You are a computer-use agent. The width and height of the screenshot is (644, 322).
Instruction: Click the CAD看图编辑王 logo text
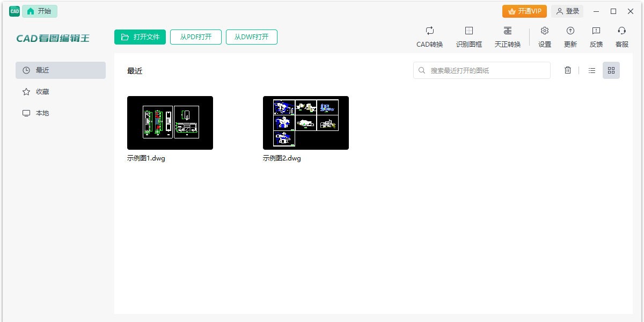53,38
